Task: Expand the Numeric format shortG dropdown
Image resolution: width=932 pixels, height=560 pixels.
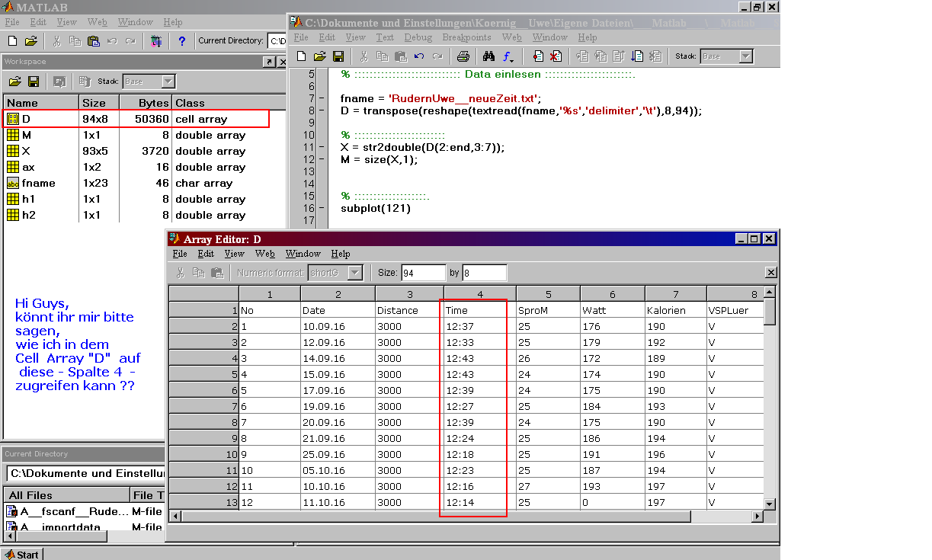Action: pyautogui.click(x=354, y=273)
